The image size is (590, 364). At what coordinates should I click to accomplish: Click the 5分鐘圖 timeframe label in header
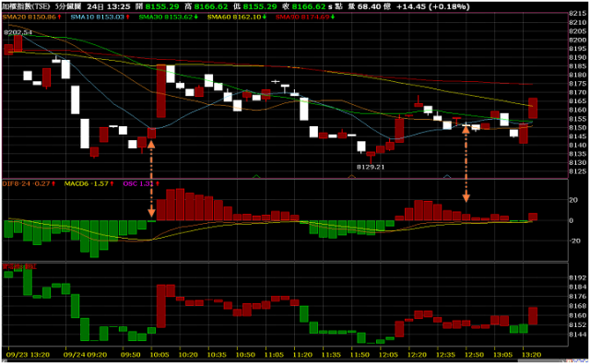[68, 6]
